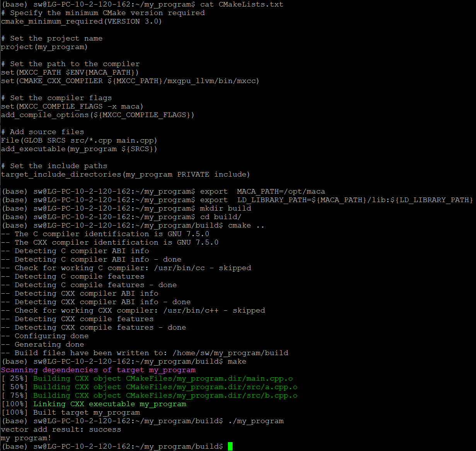Click the project(my_program) line
Image resolution: width=476 pixels, height=451 pixels.
[44, 47]
